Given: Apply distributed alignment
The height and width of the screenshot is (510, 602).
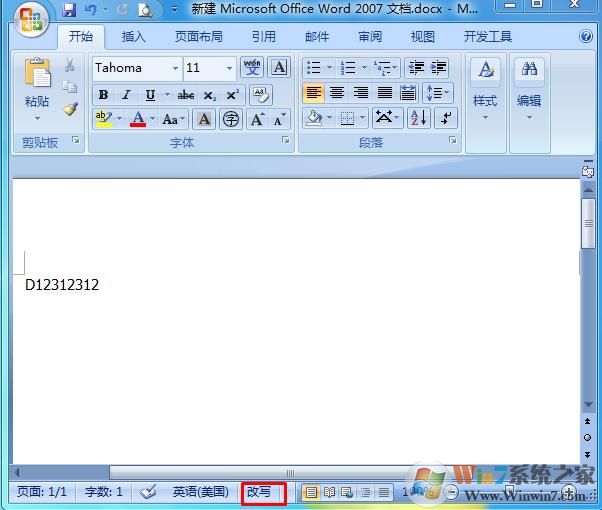Looking at the screenshot, I should pyautogui.click(x=408, y=93).
